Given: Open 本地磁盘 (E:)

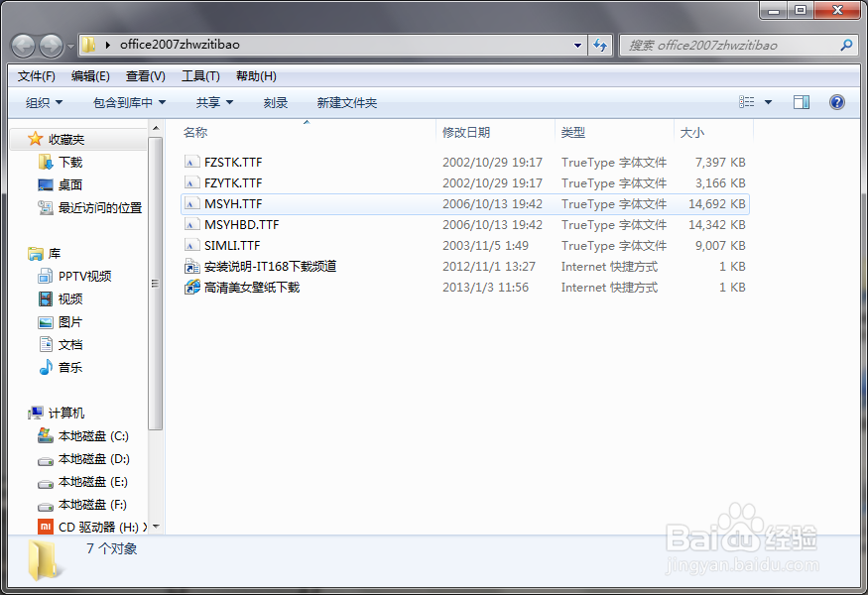Looking at the screenshot, I should (93, 482).
